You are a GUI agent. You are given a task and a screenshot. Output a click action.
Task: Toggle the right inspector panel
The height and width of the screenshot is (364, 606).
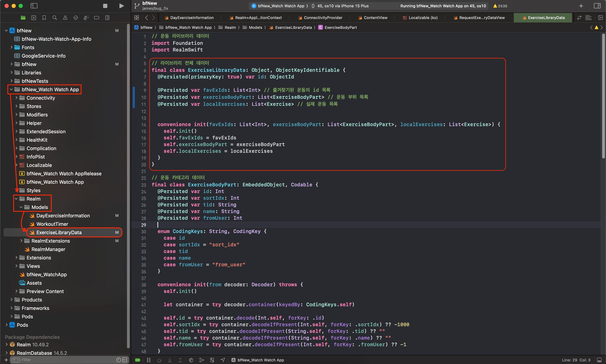click(x=597, y=6)
